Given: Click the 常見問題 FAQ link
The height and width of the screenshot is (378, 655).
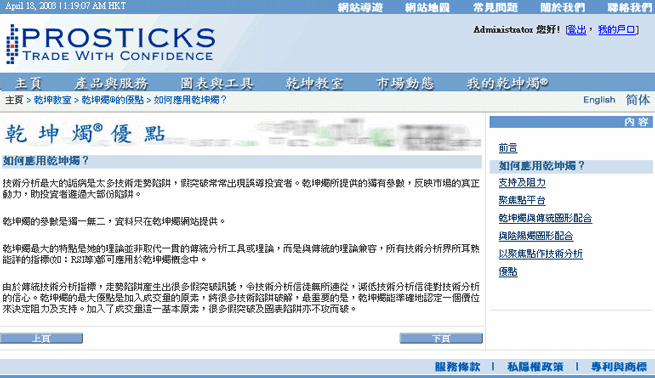Looking at the screenshot, I should [x=495, y=8].
